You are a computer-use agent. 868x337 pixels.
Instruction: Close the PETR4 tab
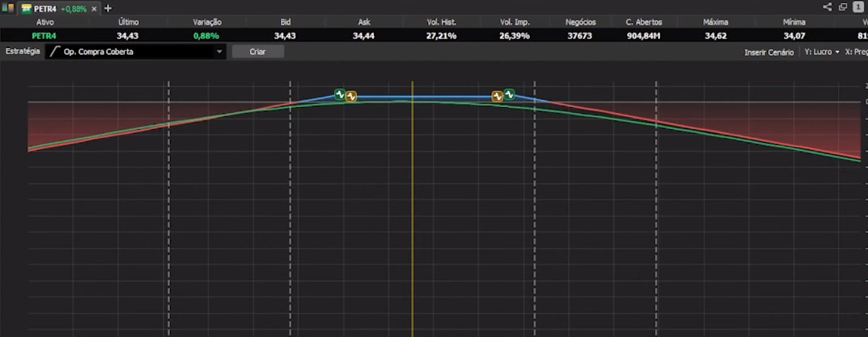pos(94,9)
